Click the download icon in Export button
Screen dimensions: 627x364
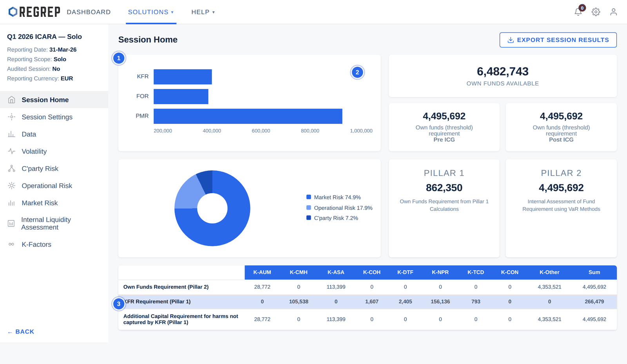coord(511,40)
